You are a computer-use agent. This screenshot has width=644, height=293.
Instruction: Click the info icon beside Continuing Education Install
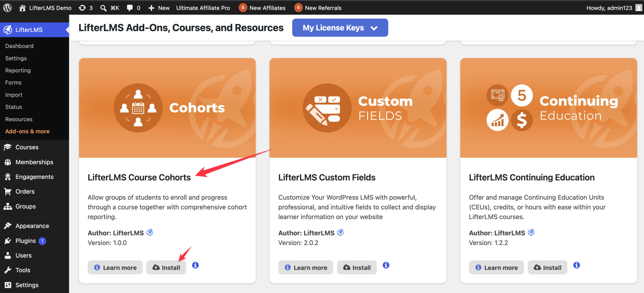point(577,265)
